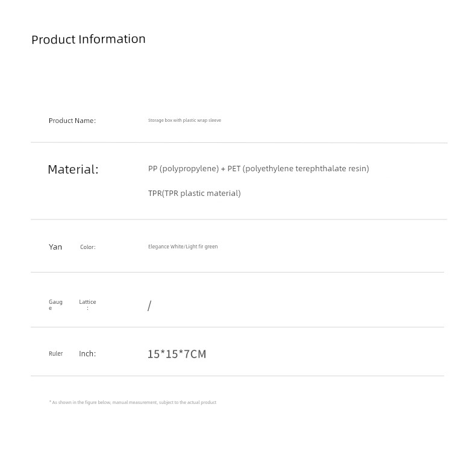Click the Material label
Viewport: 476px width, 457px height.
73,169
